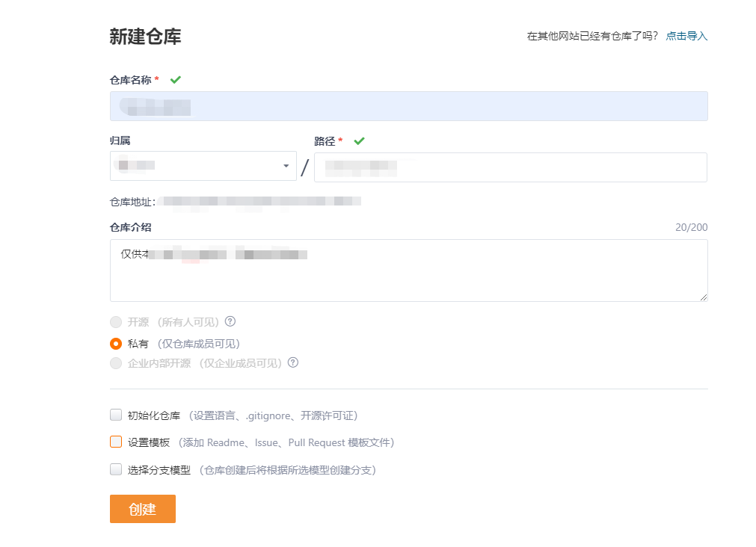Click the green checkmark next to 仓库名称
The height and width of the screenshot is (547, 756).
click(x=175, y=79)
